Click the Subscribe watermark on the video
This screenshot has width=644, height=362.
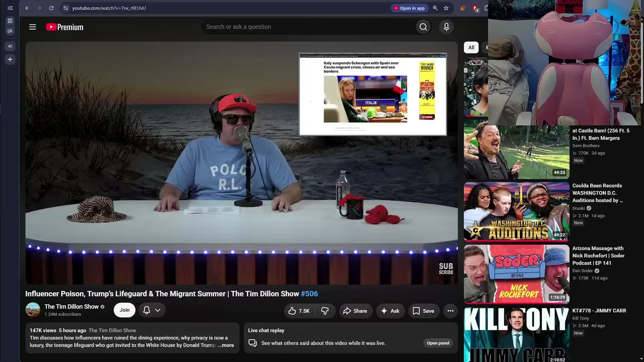click(446, 268)
